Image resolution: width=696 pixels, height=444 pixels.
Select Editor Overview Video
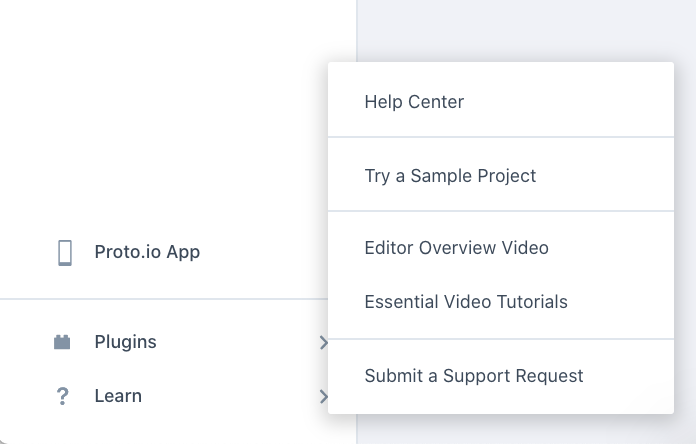point(456,248)
